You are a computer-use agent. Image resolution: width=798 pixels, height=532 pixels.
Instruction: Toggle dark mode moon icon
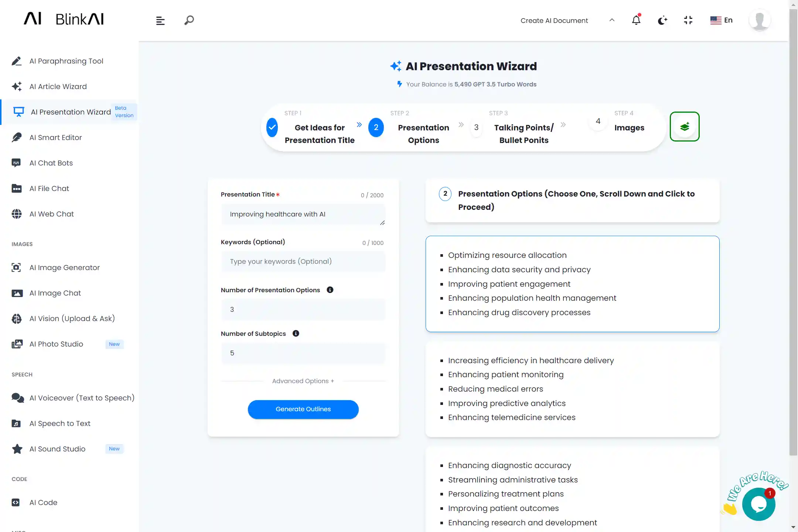(x=662, y=20)
